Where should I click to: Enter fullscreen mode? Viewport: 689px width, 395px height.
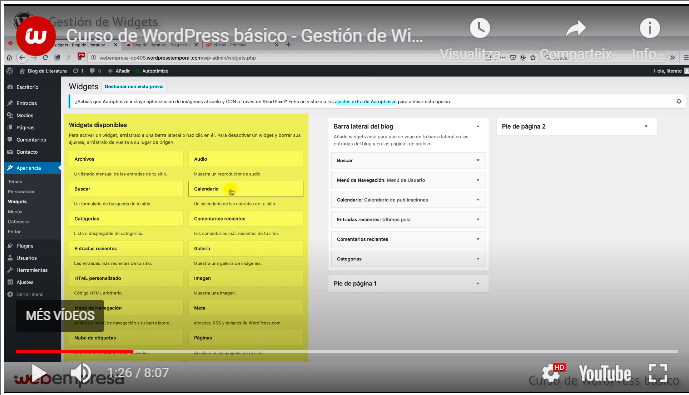(x=658, y=373)
